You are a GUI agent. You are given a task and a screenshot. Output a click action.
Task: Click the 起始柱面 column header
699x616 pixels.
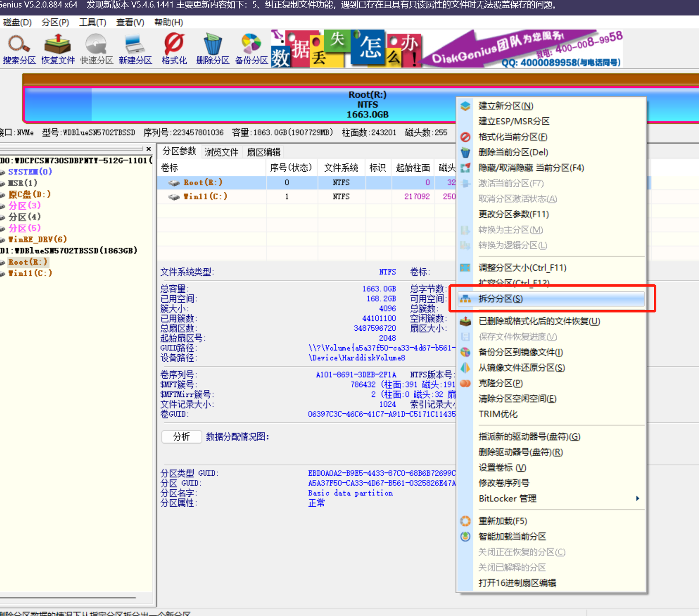(x=413, y=167)
